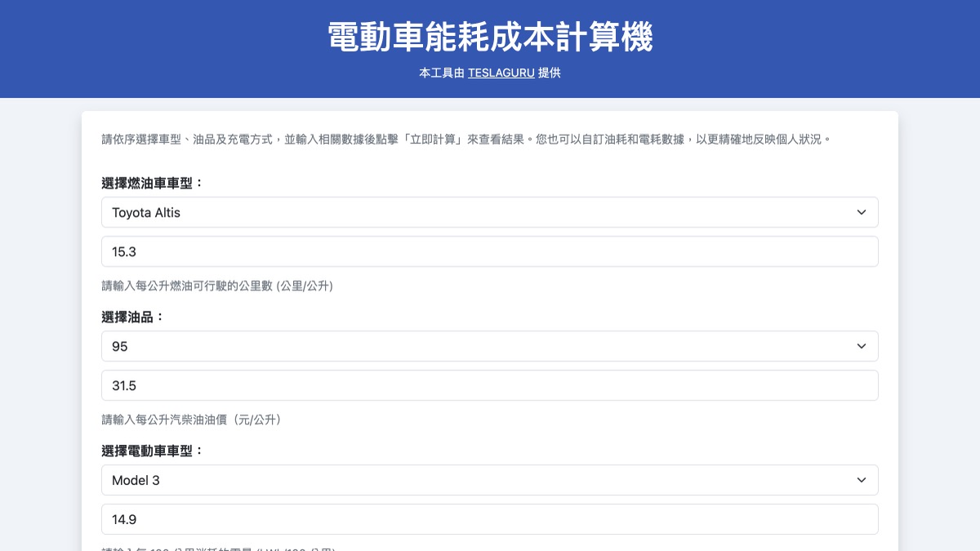
Task: Click the 14.9 power consumption input field
Action: [490, 519]
